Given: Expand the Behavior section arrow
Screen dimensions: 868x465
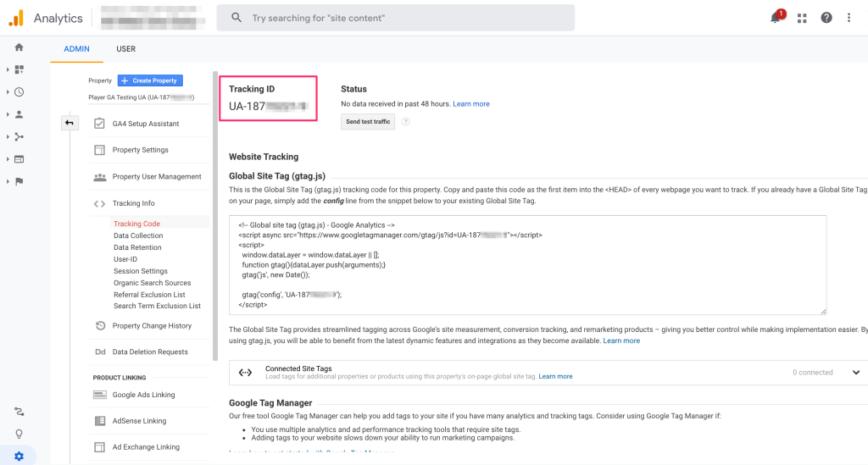Looking at the screenshot, I should point(8,159).
